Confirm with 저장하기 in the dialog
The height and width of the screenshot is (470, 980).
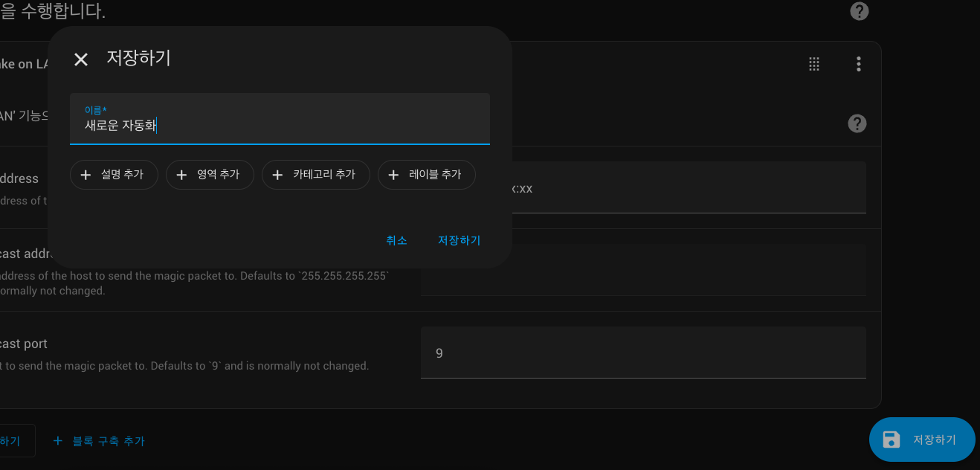click(459, 240)
